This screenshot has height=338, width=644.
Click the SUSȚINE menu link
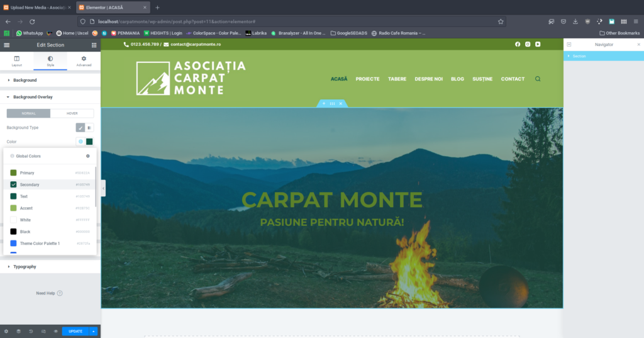[482, 79]
